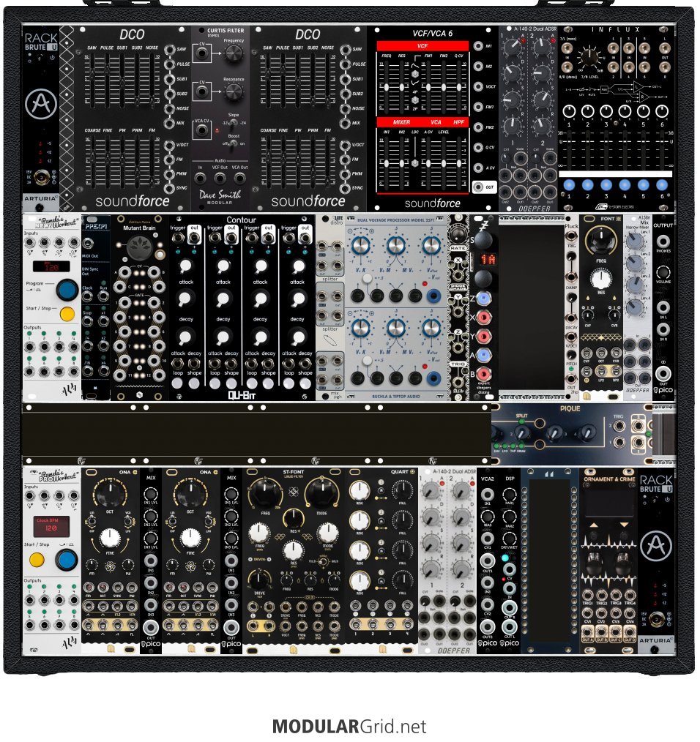Click the OCT knob on first ONA
The image size is (700, 742).
(110, 493)
